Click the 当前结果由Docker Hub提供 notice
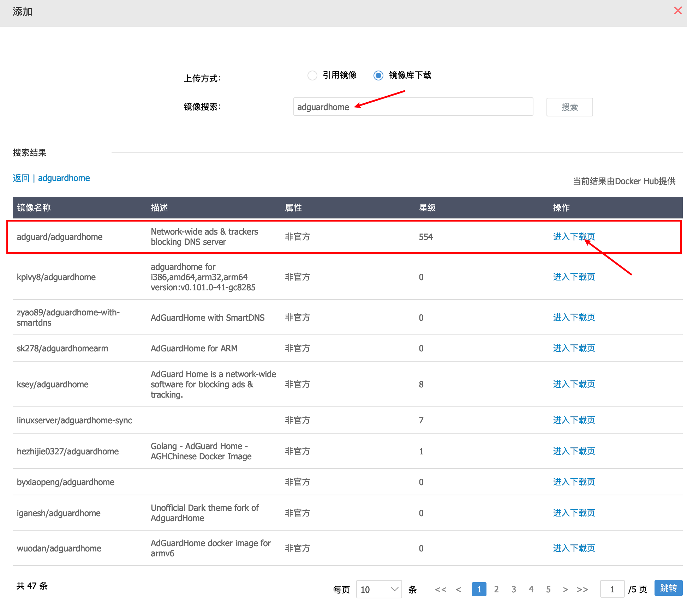Screen dimensions: 687x616 tap(624, 181)
